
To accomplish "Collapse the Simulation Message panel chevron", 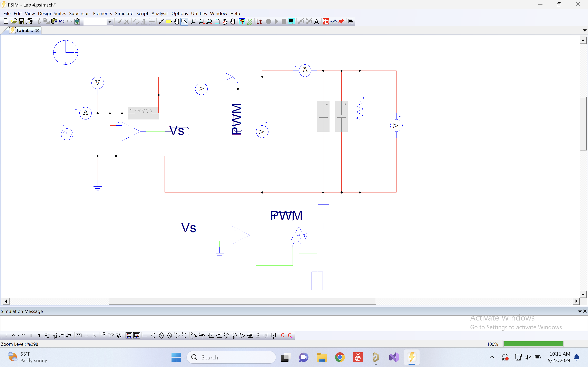I will coord(580,311).
